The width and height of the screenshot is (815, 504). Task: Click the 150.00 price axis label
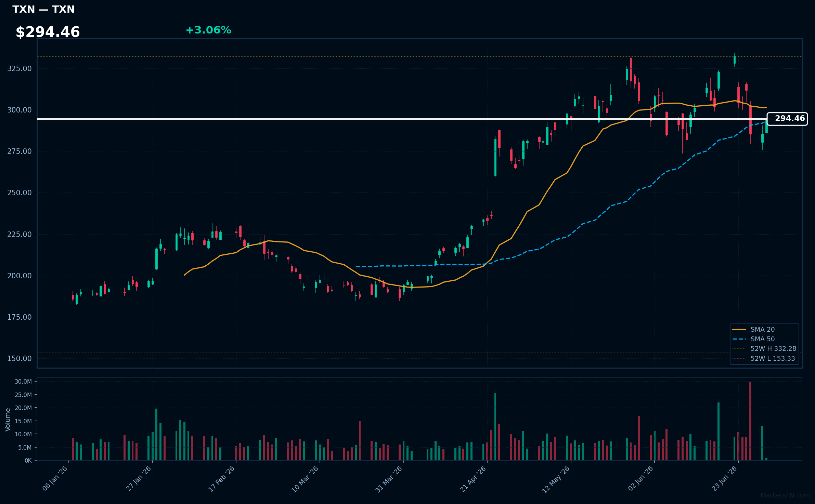point(20,358)
